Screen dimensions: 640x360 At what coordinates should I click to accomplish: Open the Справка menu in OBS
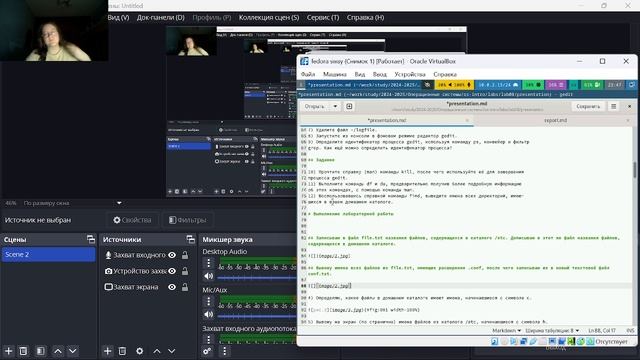(365, 18)
